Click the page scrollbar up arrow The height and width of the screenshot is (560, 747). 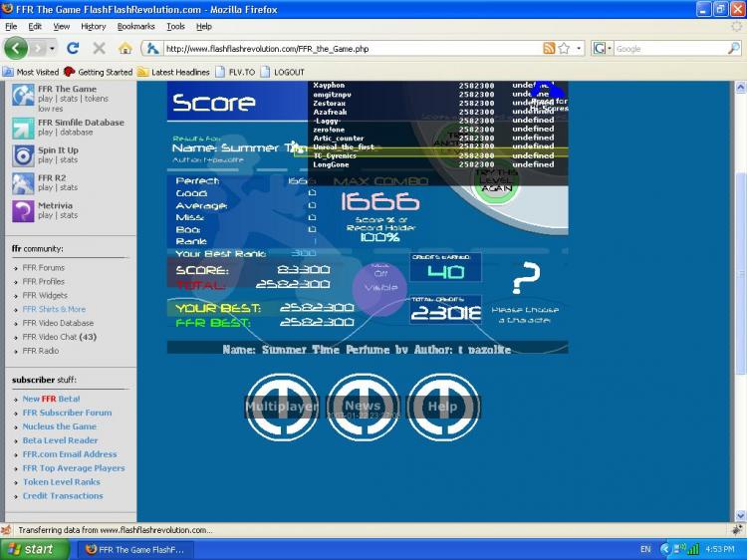[740, 87]
